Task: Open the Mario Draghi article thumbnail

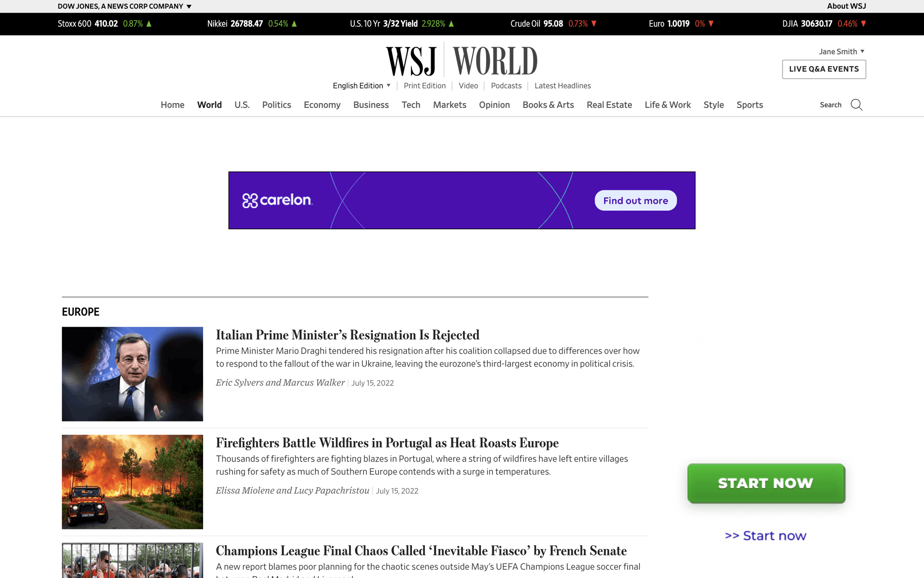Action: click(132, 374)
